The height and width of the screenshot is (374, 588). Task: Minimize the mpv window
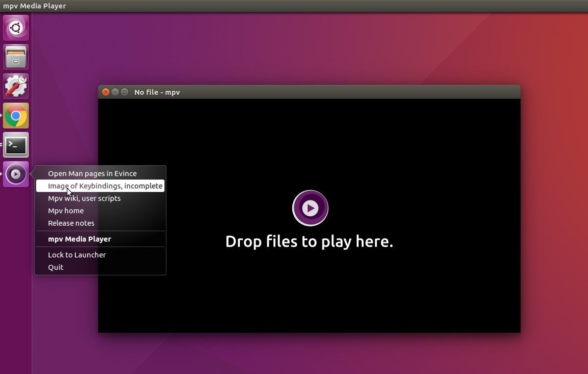point(115,92)
